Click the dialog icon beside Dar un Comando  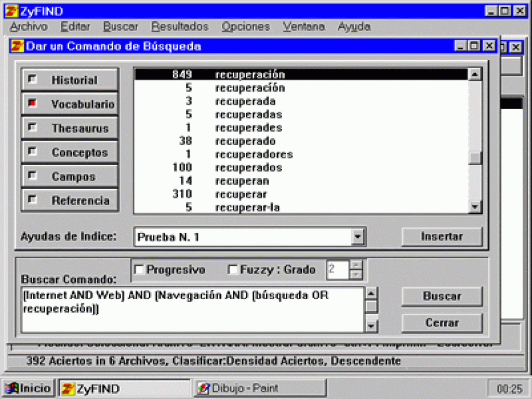pos(17,46)
